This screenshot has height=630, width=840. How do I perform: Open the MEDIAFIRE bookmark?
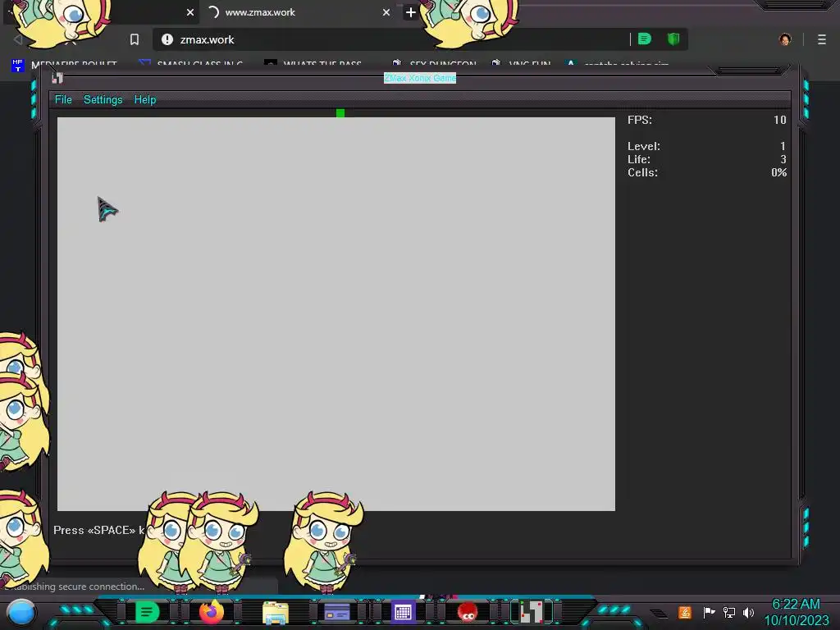pos(64,64)
